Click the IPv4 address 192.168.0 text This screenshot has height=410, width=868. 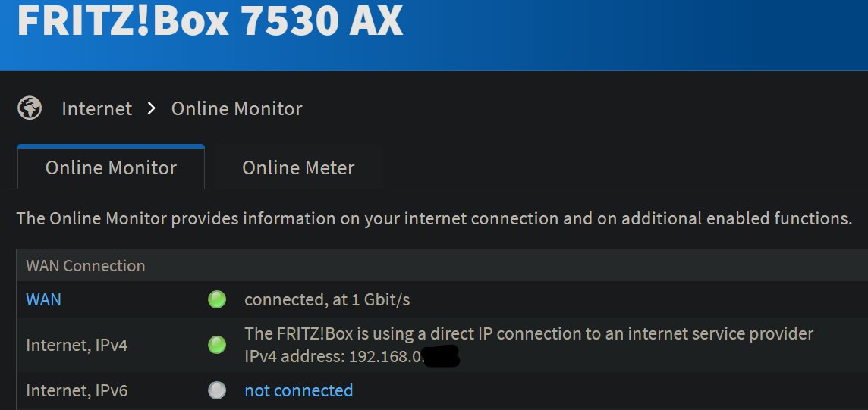click(335, 357)
